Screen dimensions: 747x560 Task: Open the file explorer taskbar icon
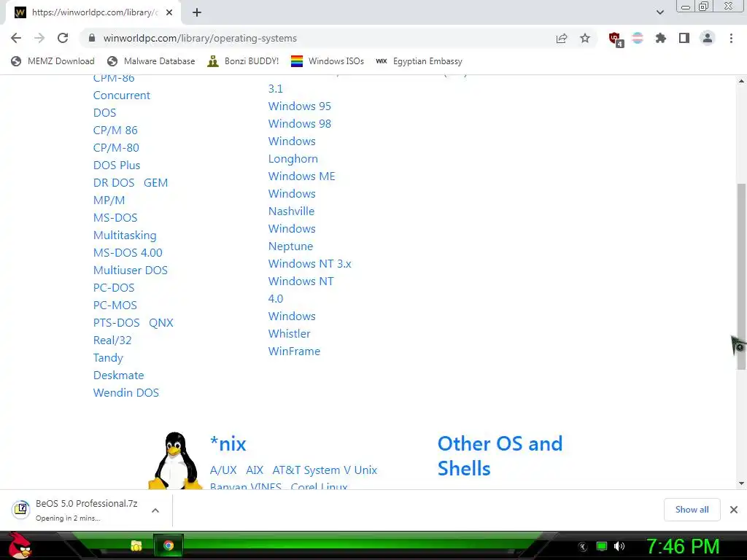coord(136,545)
